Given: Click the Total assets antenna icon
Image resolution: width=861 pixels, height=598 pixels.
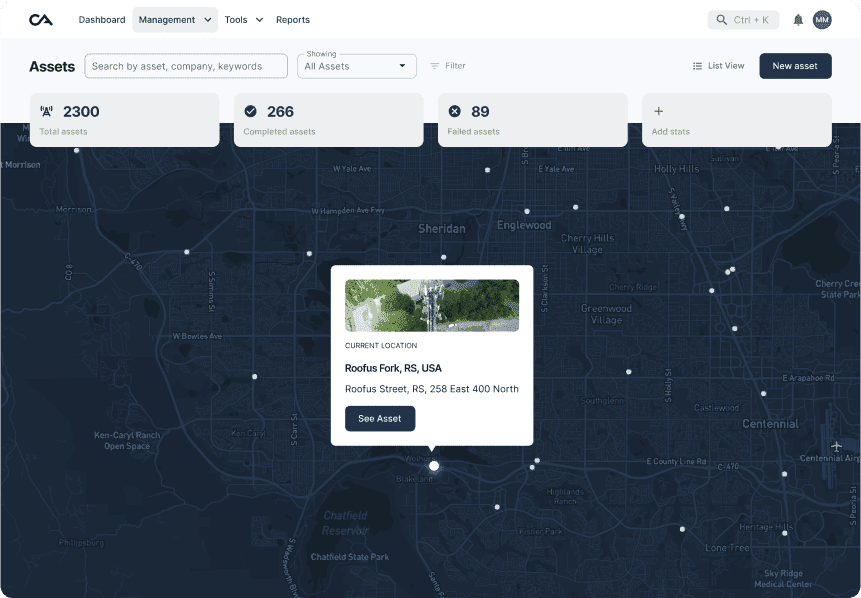Looking at the screenshot, I should pyautogui.click(x=47, y=111).
